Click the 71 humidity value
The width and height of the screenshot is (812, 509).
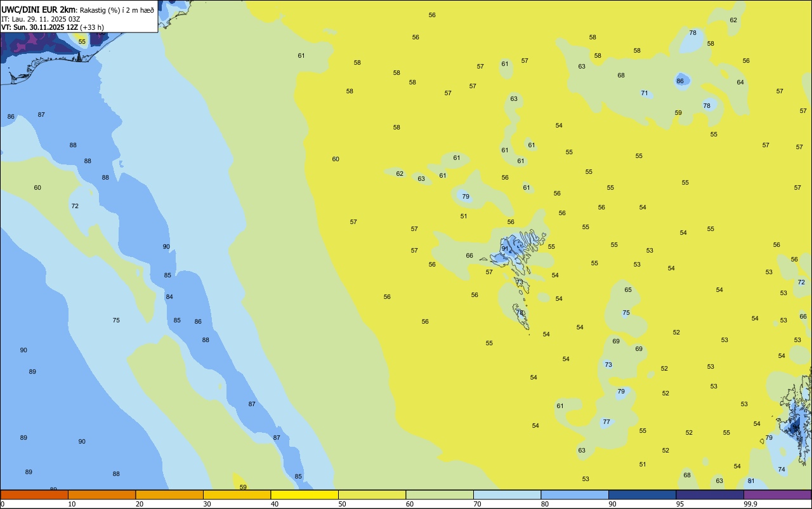click(x=645, y=93)
